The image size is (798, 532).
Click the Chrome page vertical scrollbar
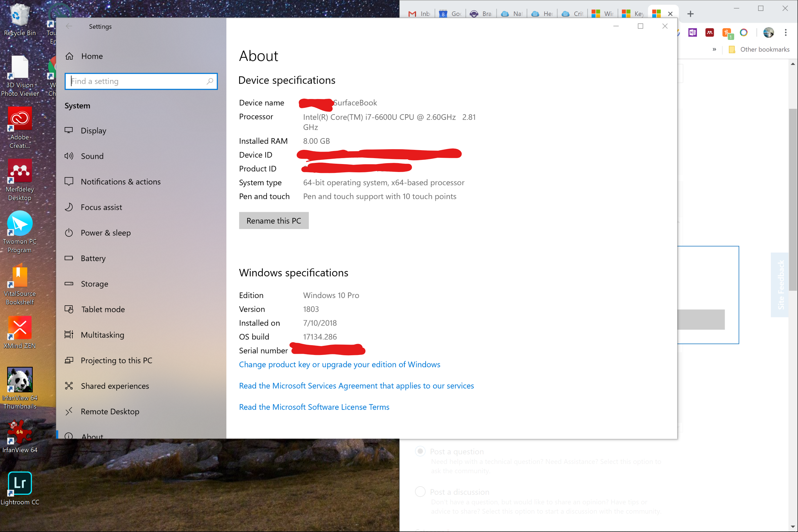pyautogui.click(x=793, y=199)
